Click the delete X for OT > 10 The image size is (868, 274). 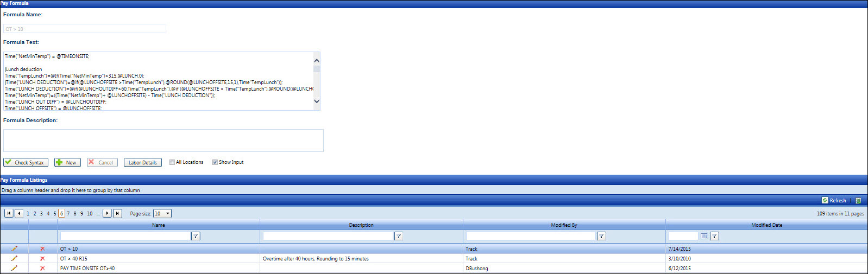pos(42,249)
